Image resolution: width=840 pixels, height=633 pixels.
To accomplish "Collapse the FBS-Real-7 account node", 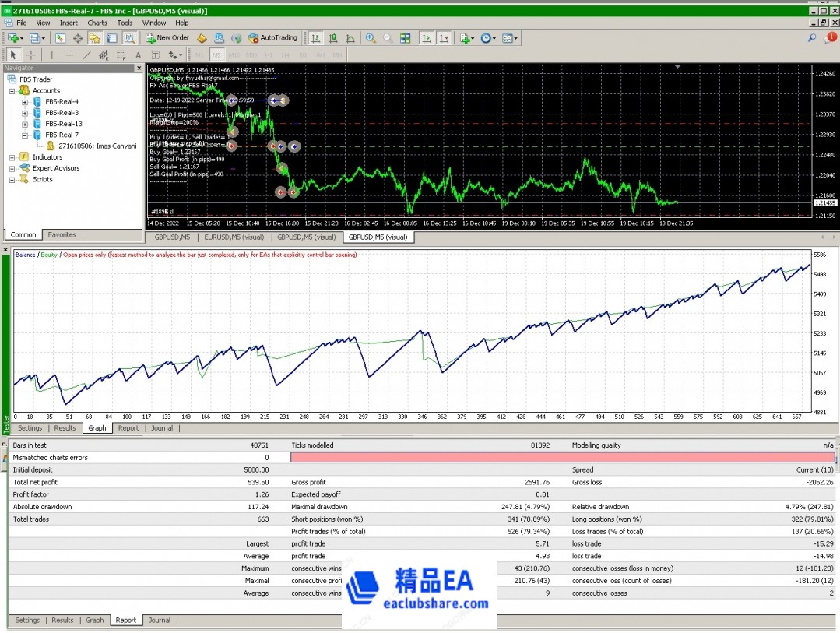I will [25, 135].
